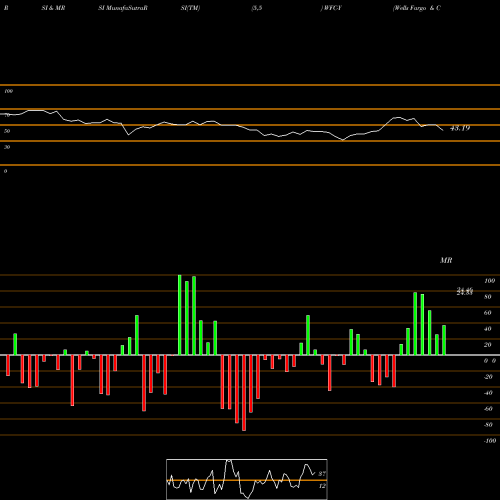500x500 pixels.
Task: Click the tallest green MR histogram bar
Action: pyautogui.click(x=180, y=315)
